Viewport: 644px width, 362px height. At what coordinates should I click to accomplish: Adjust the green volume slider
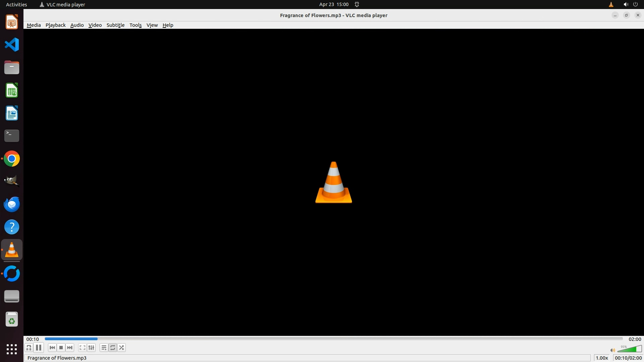(x=630, y=349)
